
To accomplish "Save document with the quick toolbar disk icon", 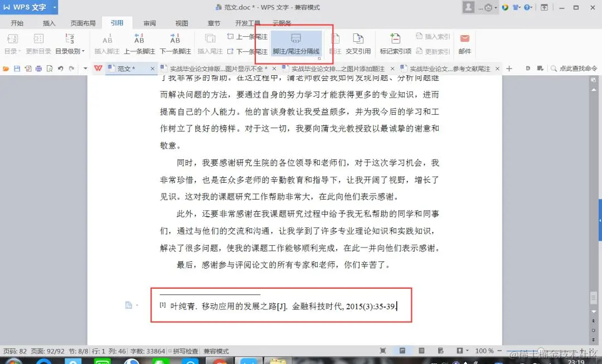I will [17, 69].
